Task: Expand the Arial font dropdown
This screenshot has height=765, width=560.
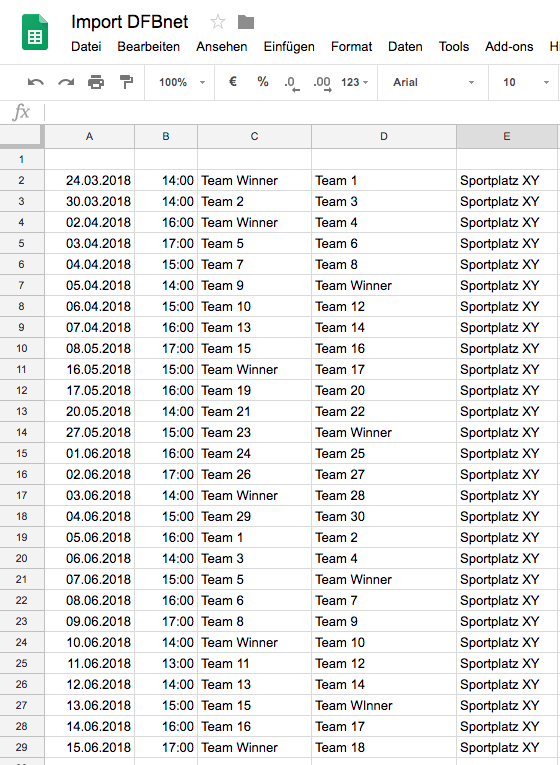Action: point(434,82)
